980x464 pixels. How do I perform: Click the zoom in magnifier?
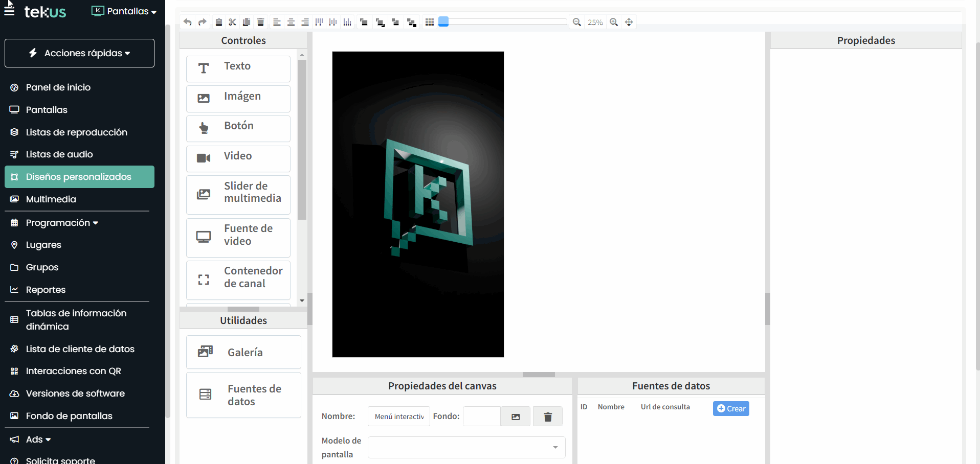(x=614, y=22)
